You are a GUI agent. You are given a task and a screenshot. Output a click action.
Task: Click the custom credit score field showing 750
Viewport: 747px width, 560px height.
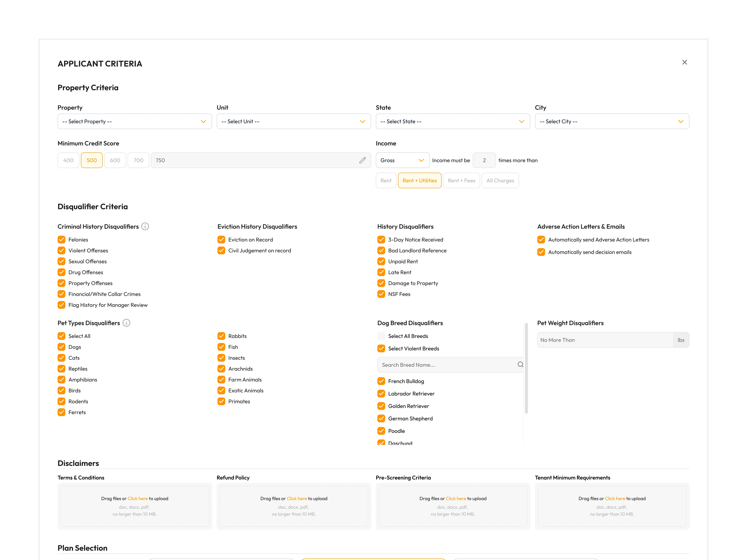(x=261, y=160)
